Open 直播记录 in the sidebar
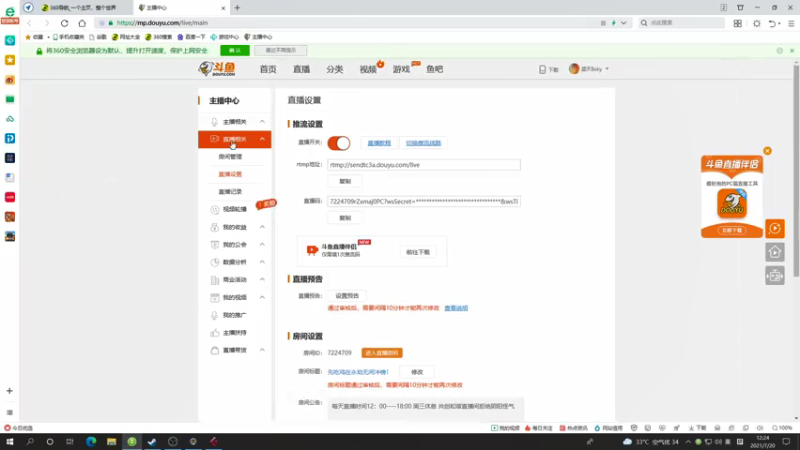This screenshot has width=800, height=450. pos(230,192)
